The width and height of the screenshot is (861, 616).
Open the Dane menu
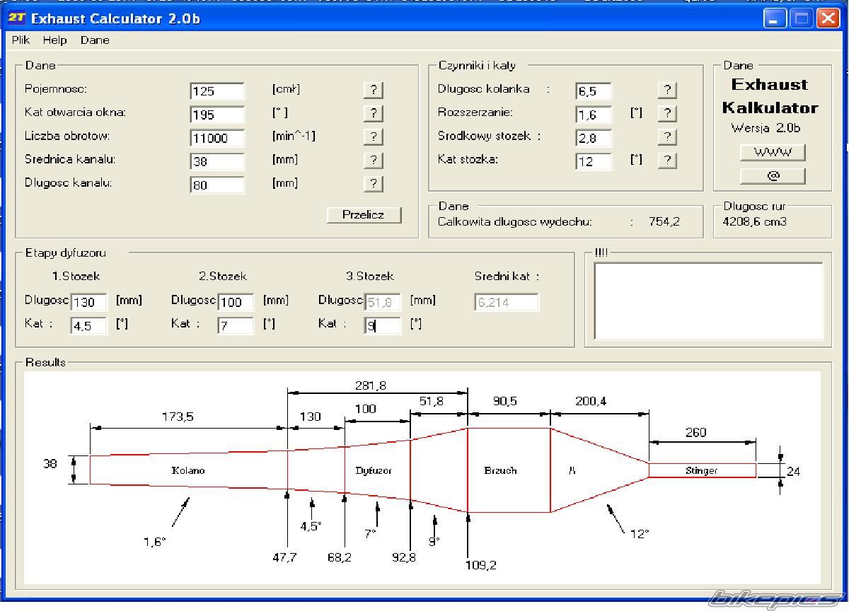click(95, 40)
